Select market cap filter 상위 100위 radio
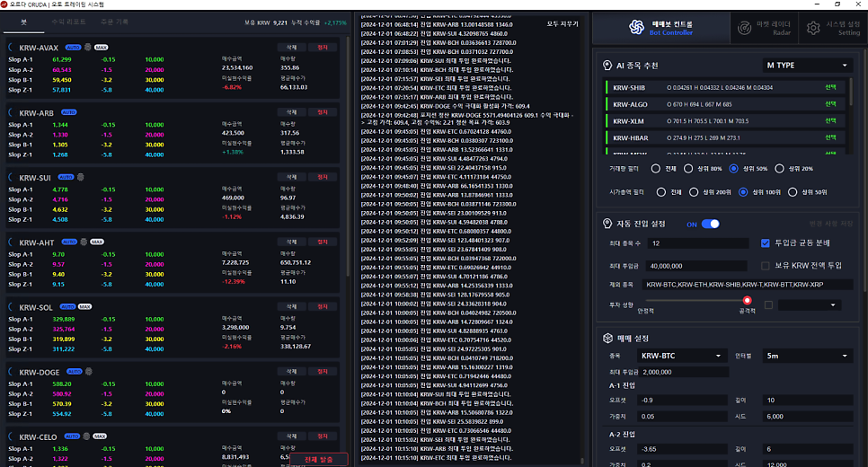The image size is (868, 467). point(743,192)
